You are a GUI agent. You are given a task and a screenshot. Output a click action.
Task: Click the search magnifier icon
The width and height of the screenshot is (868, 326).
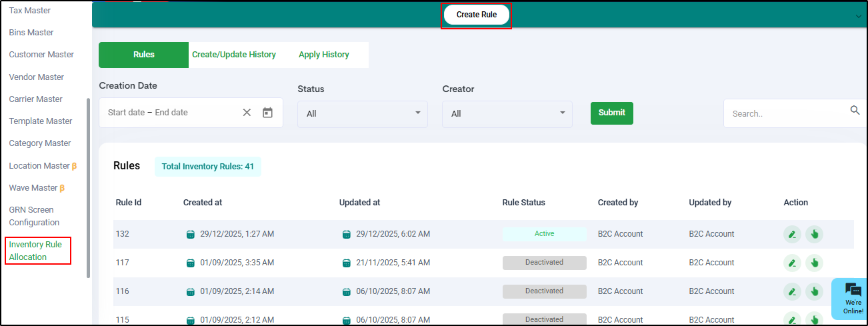pyautogui.click(x=855, y=111)
